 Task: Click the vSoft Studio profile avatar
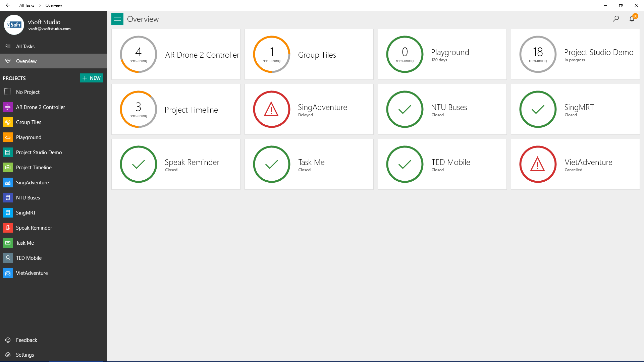pyautogui.click(x=14, y=25)
